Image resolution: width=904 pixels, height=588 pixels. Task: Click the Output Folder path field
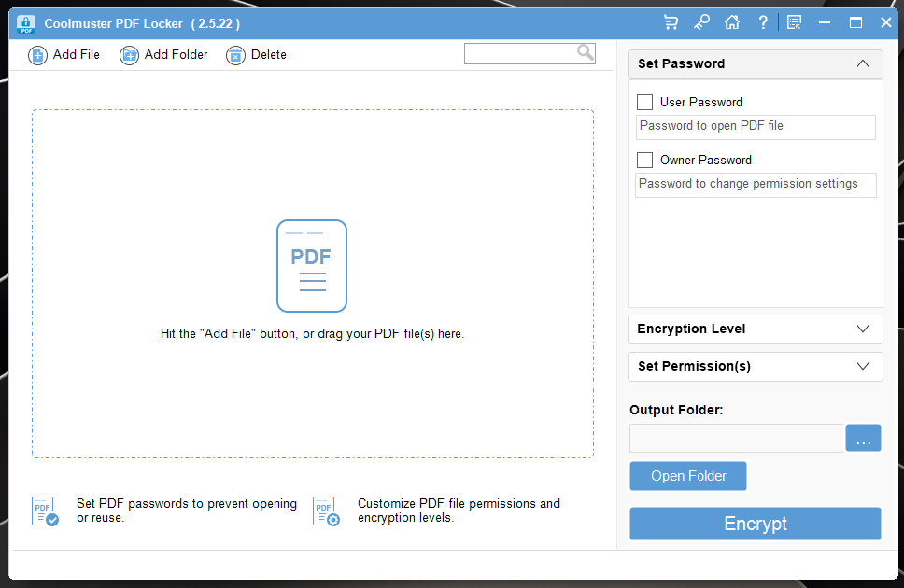click(x=736, y=438)
